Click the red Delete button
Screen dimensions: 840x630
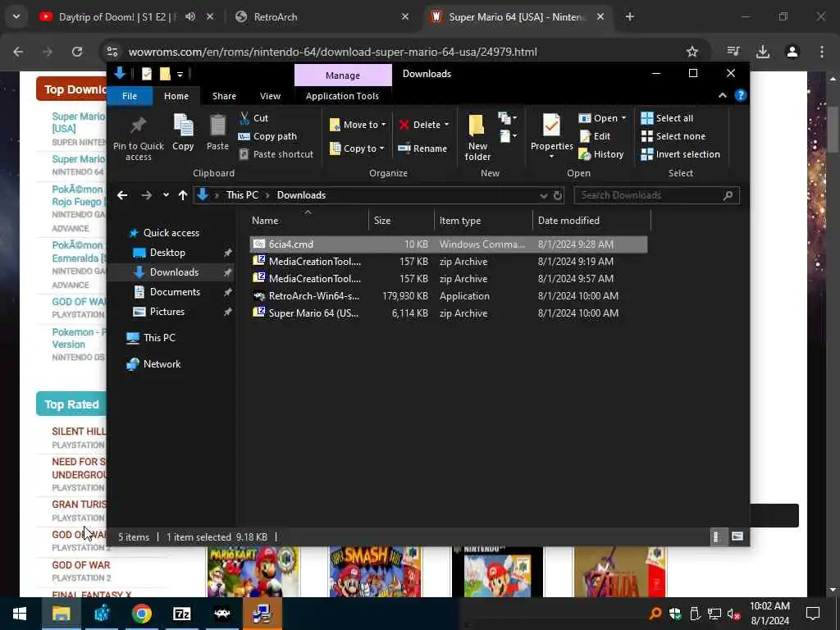(419, 125)
